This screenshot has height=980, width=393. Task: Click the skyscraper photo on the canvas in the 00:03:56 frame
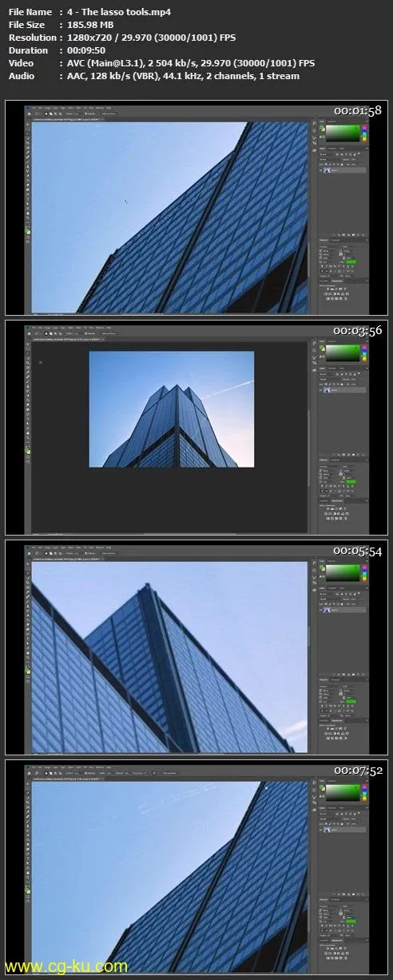(x=172, y=409)
